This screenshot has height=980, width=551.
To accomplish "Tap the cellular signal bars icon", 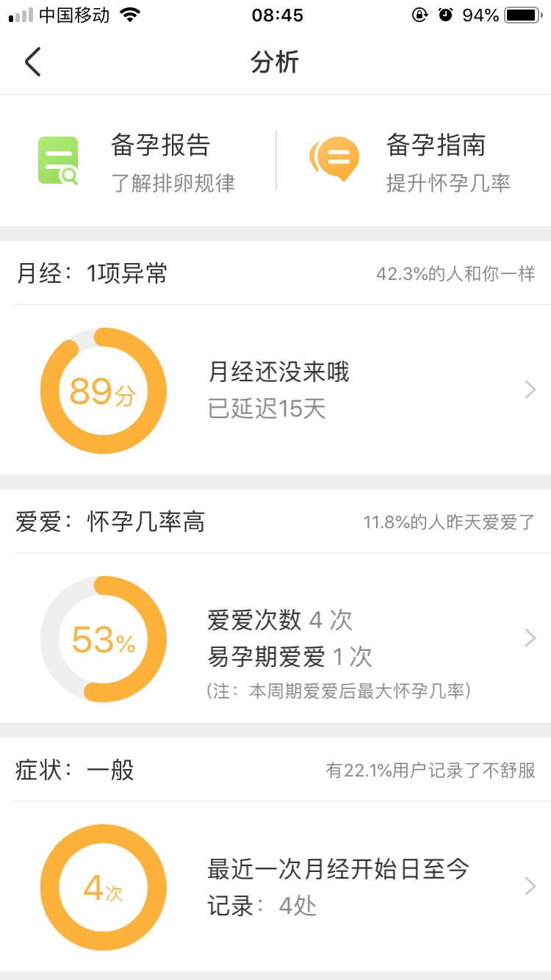I will pos(21,15).
